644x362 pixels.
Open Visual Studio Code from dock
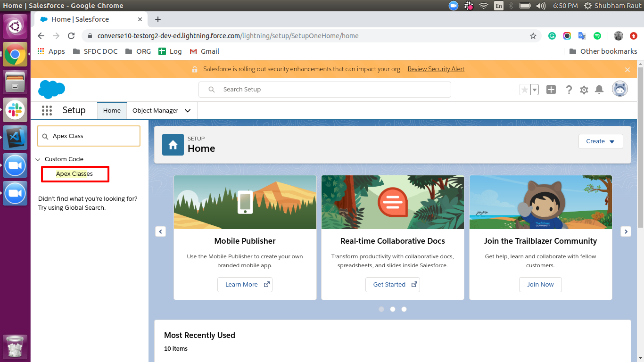tap(15, 137)
